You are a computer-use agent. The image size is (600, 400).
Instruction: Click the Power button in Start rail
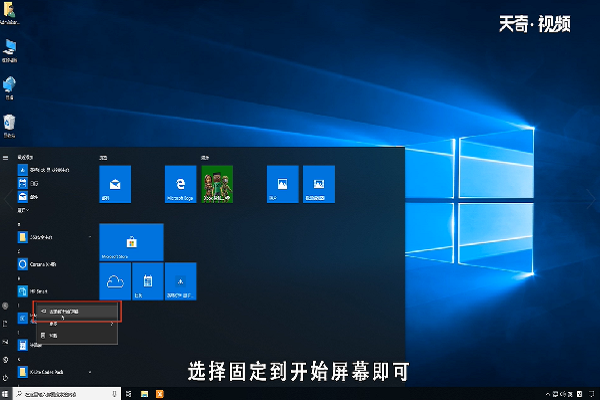[x=5, y=378]
